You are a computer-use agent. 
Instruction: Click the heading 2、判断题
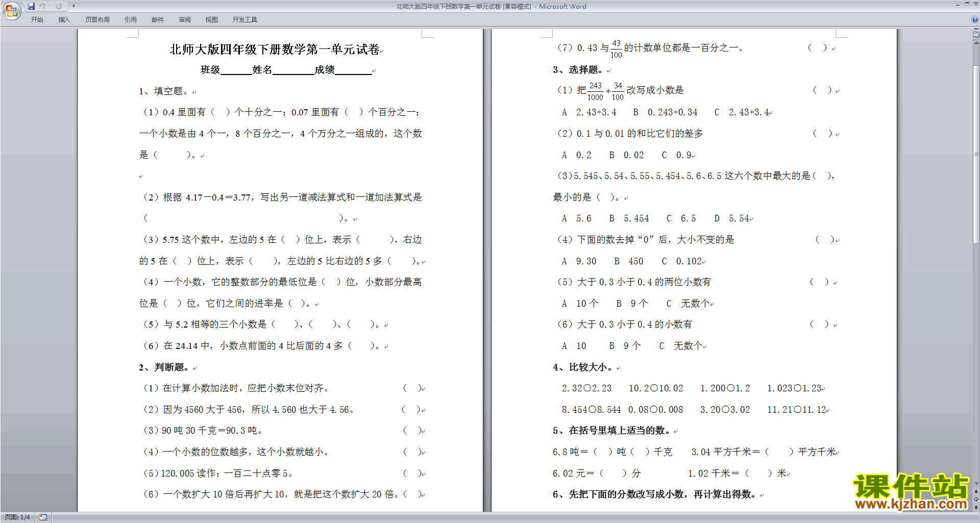[x=163, y=367]
